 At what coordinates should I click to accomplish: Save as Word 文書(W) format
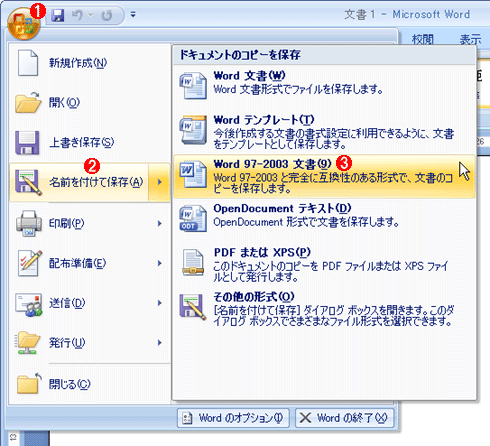tap(324, 86)
